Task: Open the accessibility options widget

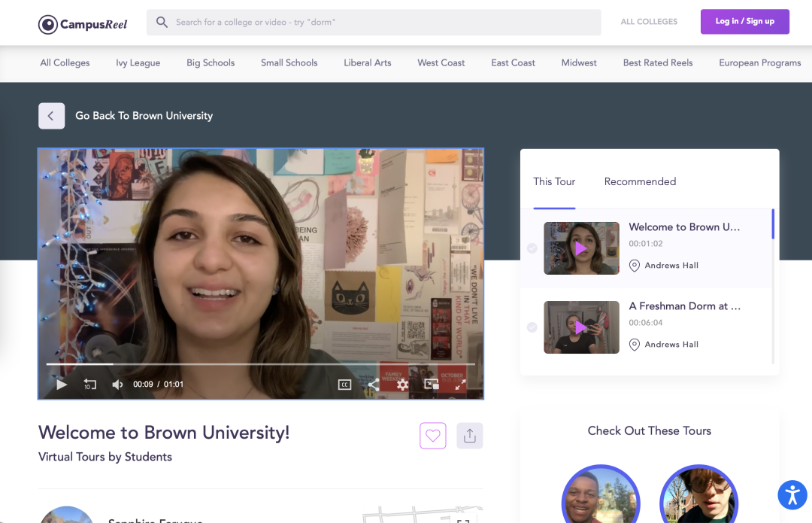Action: click(x=791, y=494)
